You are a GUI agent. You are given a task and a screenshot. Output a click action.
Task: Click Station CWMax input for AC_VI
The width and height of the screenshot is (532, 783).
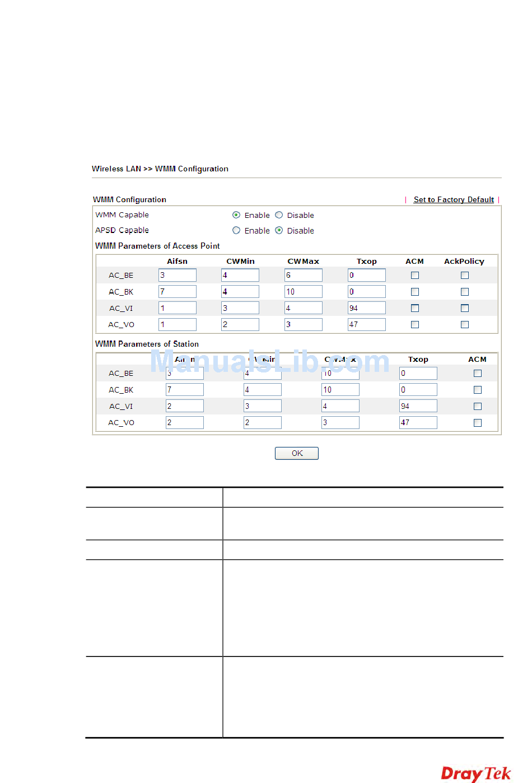pyautogui.click(x=340, y=406)
